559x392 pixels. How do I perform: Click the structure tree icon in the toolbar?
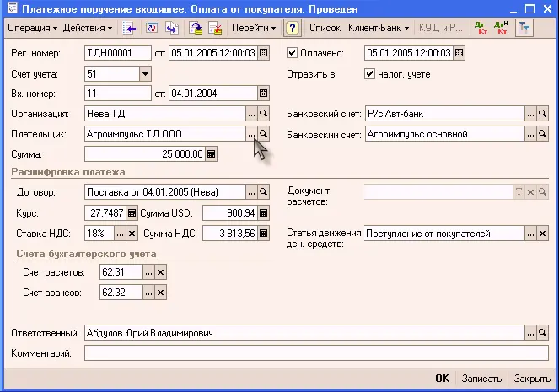point(524,28)
